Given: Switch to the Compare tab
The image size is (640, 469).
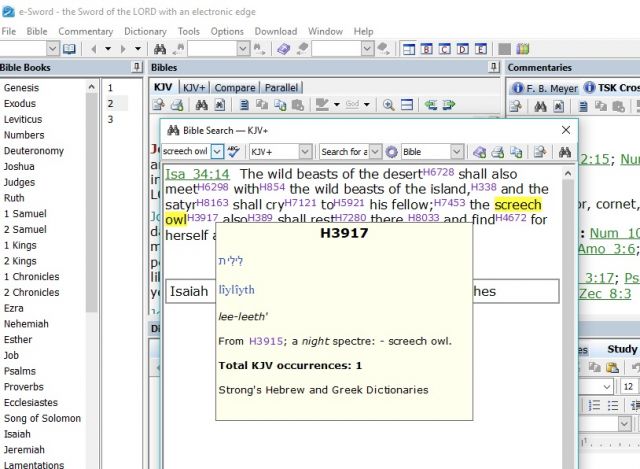Looking at the screenshot, I should coord(235,88).
